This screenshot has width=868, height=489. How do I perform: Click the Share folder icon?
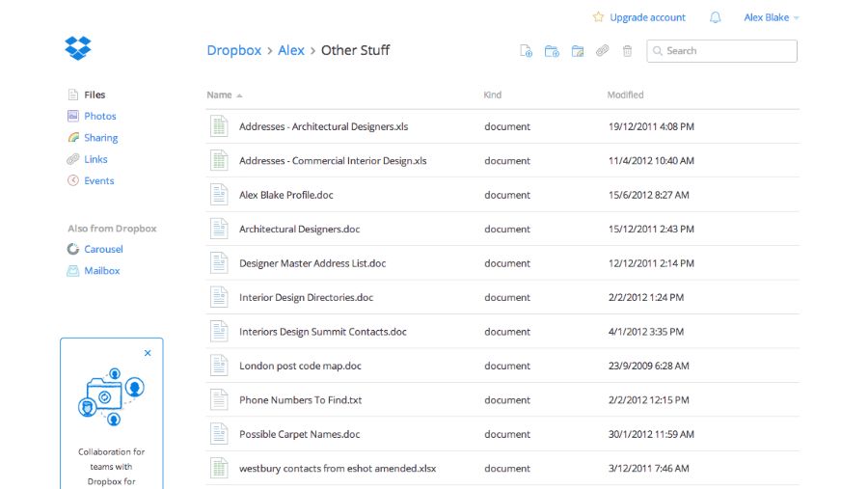point(578,51)
